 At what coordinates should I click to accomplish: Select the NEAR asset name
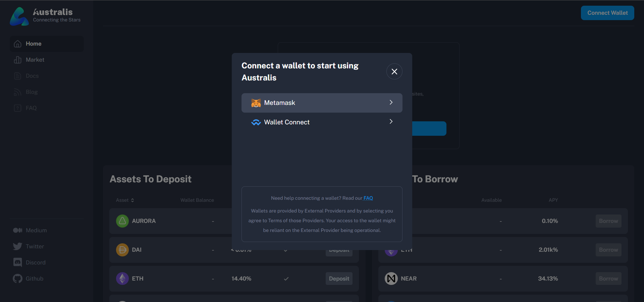click(409, 279)
